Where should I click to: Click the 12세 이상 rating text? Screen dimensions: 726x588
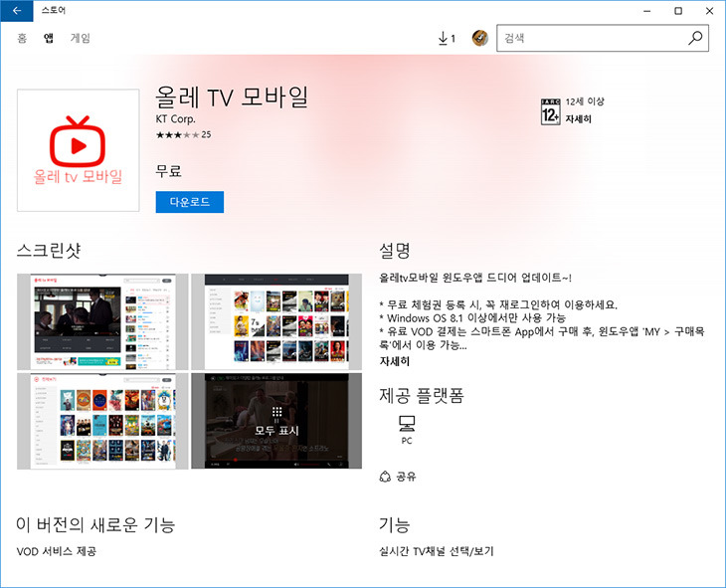[x=585, y=101]
